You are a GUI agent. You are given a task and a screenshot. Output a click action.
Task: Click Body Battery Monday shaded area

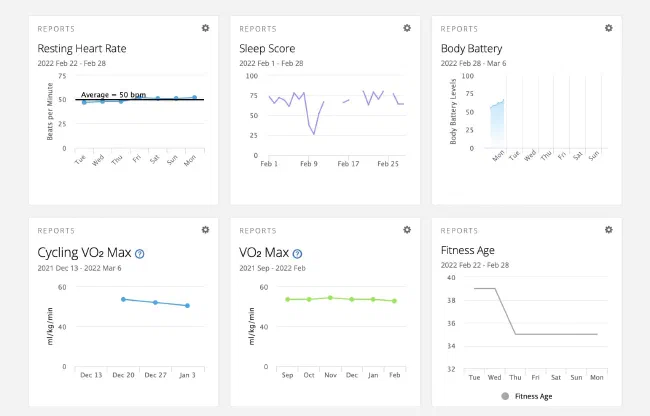coord(497,124)
